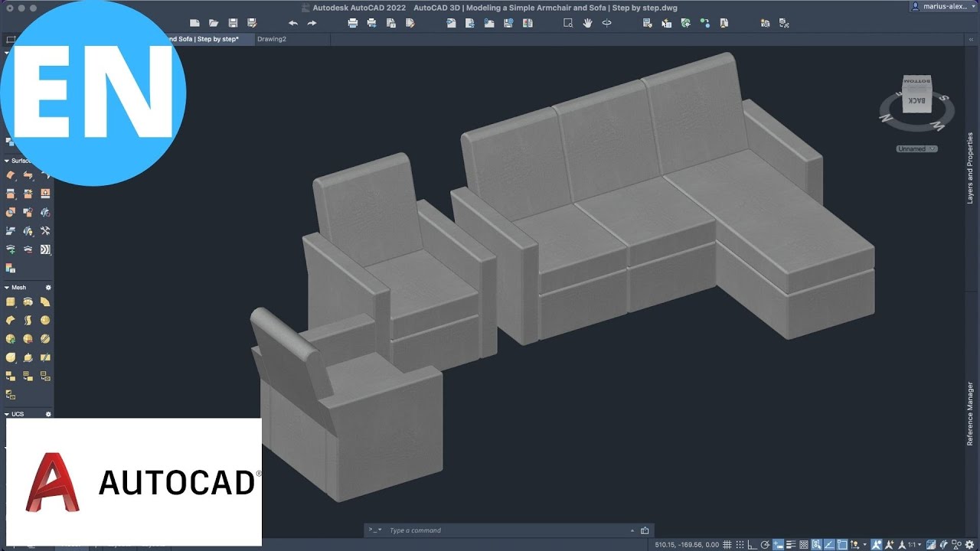This screenshot has width=980, height=551.
Task: Toggle Lineweight display in status bar
Action: coord(791,544)
